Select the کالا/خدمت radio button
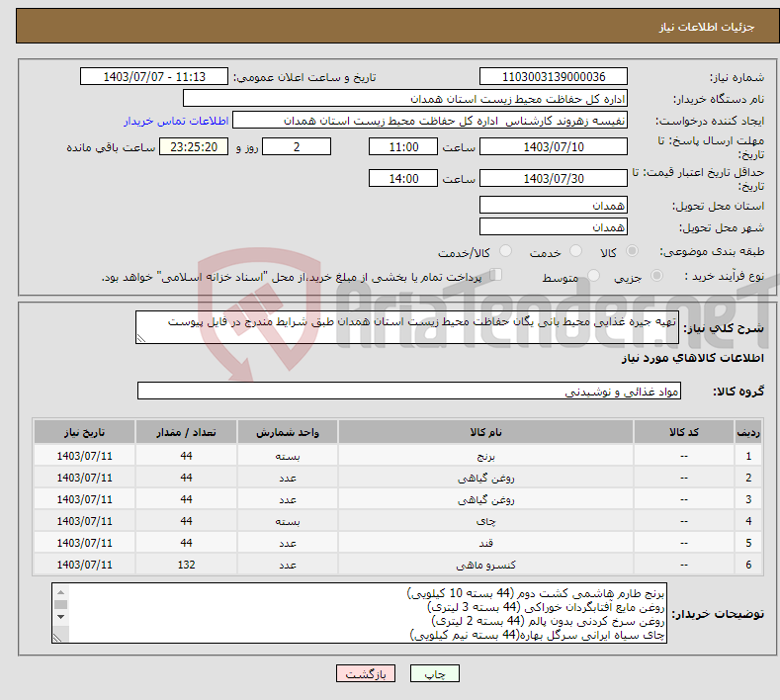The width and height of the screenshot is (780, 700). click(505, 251)
